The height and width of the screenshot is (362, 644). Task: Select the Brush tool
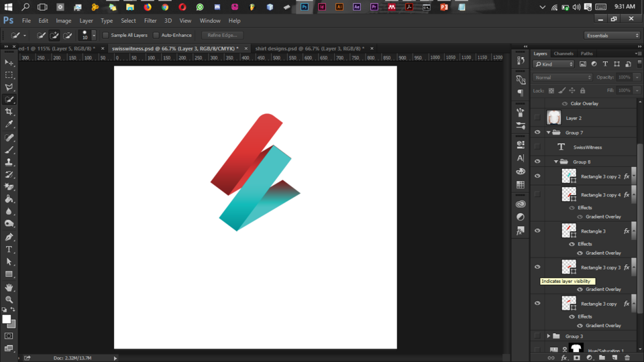[x=9, y=149]
